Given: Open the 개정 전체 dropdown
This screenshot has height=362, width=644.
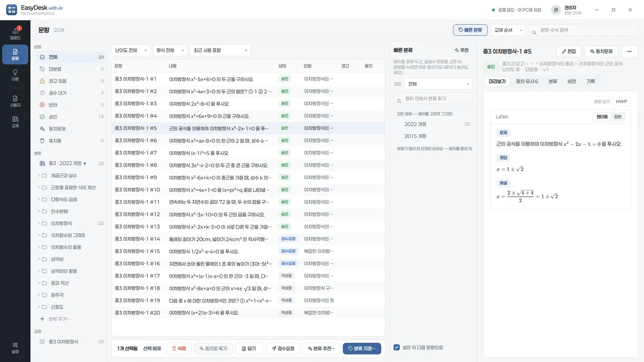Looking at the screenshot, I should click(438, 84).
